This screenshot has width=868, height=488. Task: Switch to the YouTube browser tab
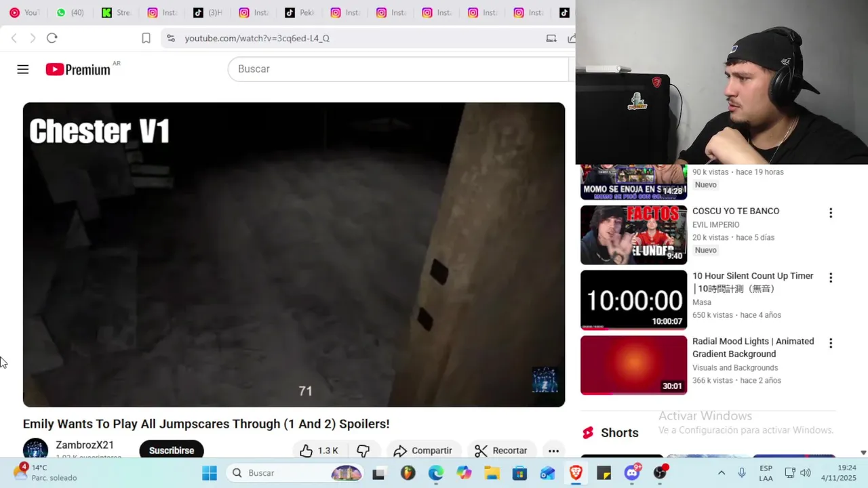pos(24,12)
